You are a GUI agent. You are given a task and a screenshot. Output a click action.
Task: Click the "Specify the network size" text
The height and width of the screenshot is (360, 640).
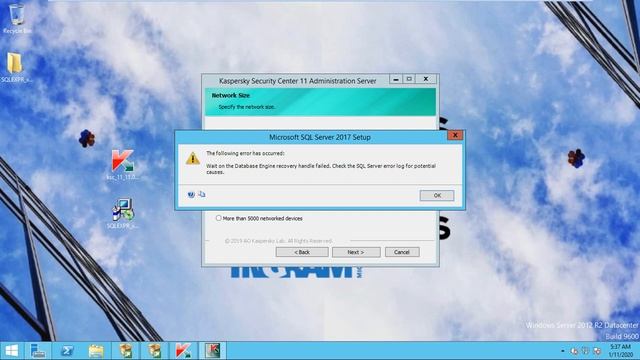(x=247, y=107)
